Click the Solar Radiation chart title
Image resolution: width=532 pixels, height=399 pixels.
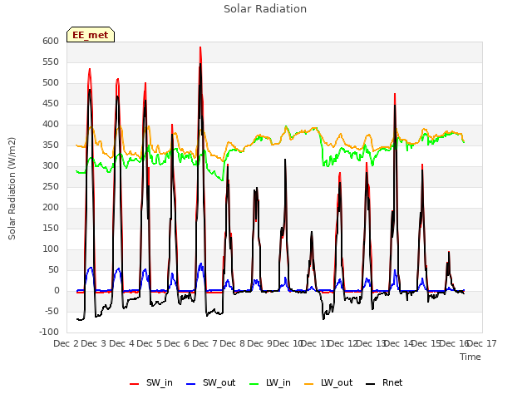coord(265,9)
